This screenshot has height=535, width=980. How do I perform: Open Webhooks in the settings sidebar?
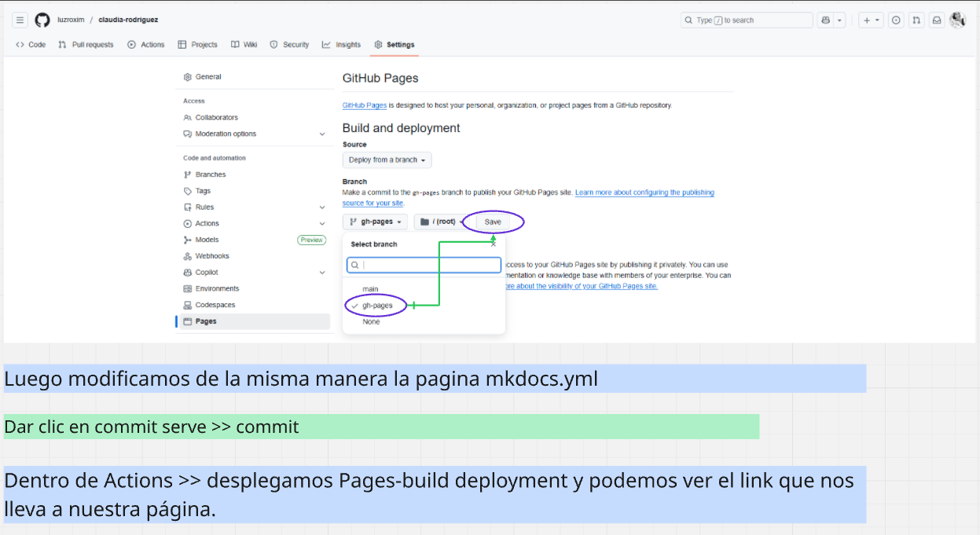pos(211,256)
